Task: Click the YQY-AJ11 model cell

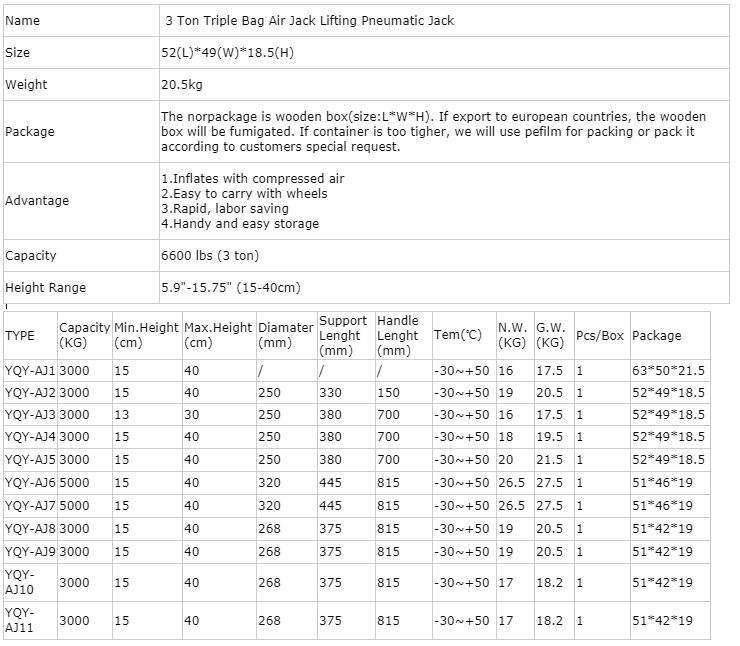Action: pyautogui.click(x=20, y=621)
